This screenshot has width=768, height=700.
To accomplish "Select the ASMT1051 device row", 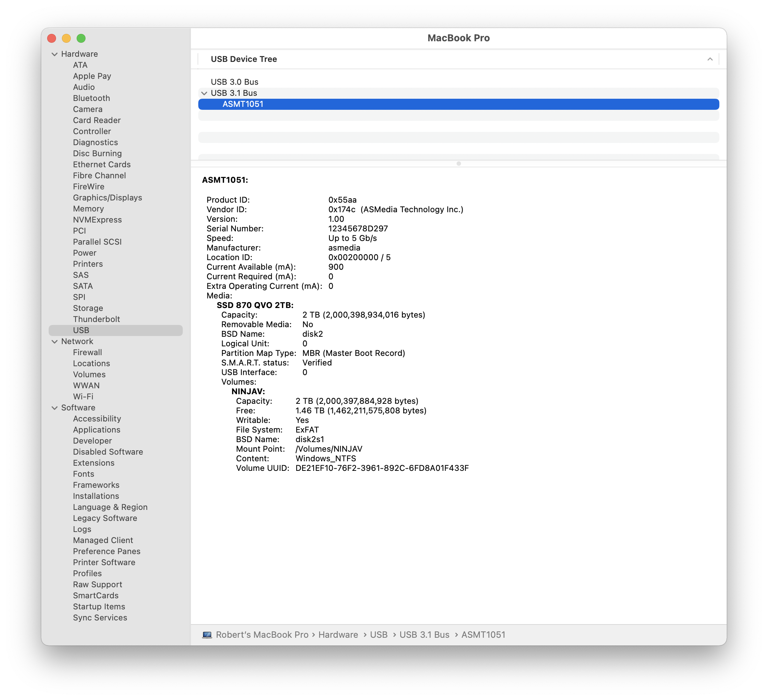I will 242,104.
